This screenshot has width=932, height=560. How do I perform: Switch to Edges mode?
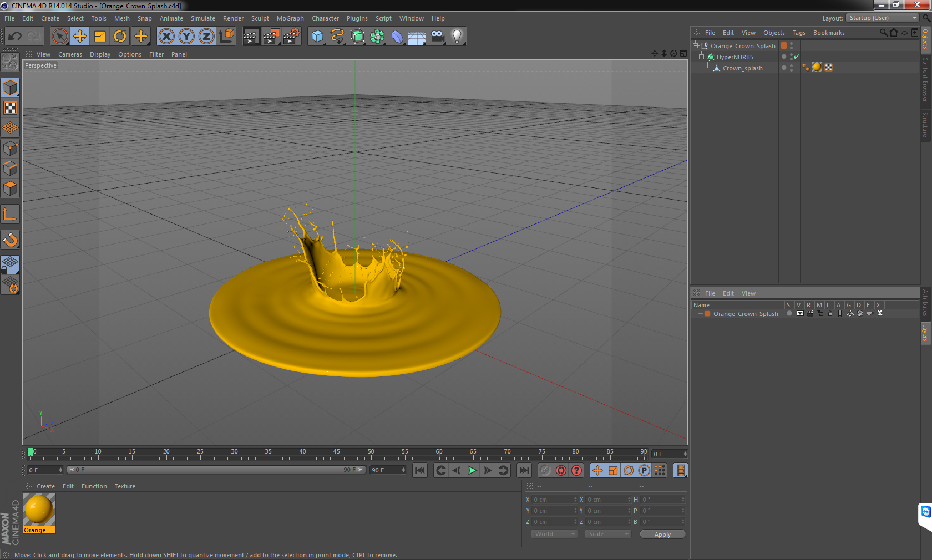click(x=10, y=169)
